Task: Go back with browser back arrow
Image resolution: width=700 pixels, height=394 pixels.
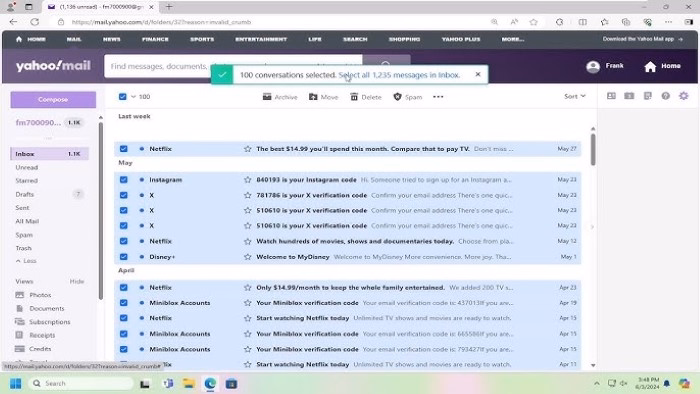Action: point(13,22)
